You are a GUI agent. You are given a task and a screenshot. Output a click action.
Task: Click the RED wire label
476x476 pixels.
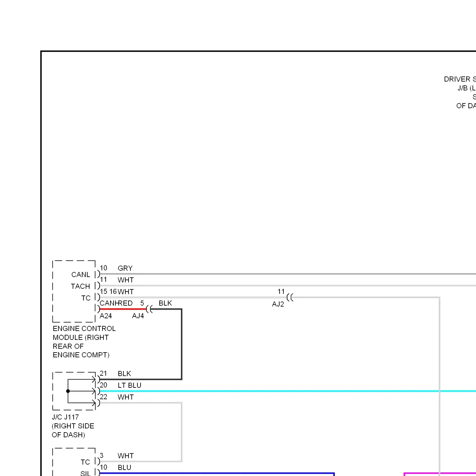point(125,303)
